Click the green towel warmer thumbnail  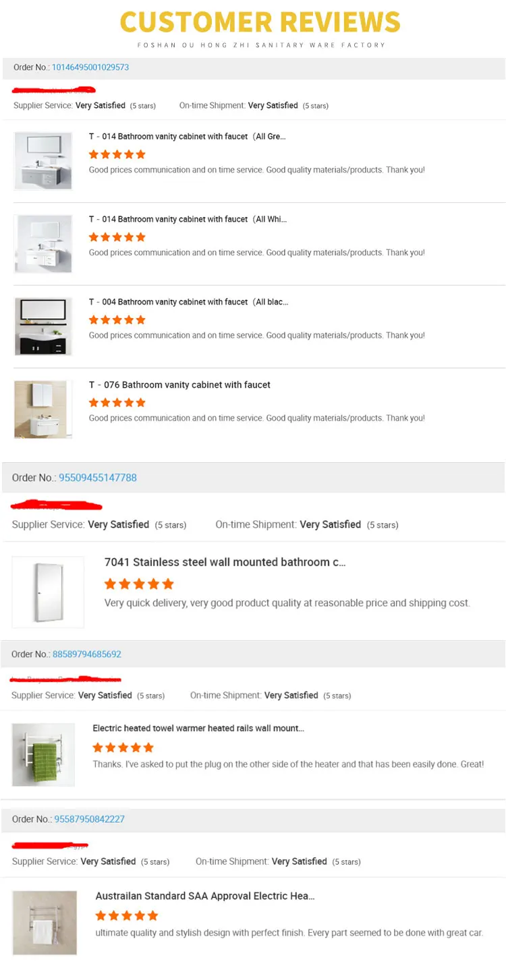[43, 754]
